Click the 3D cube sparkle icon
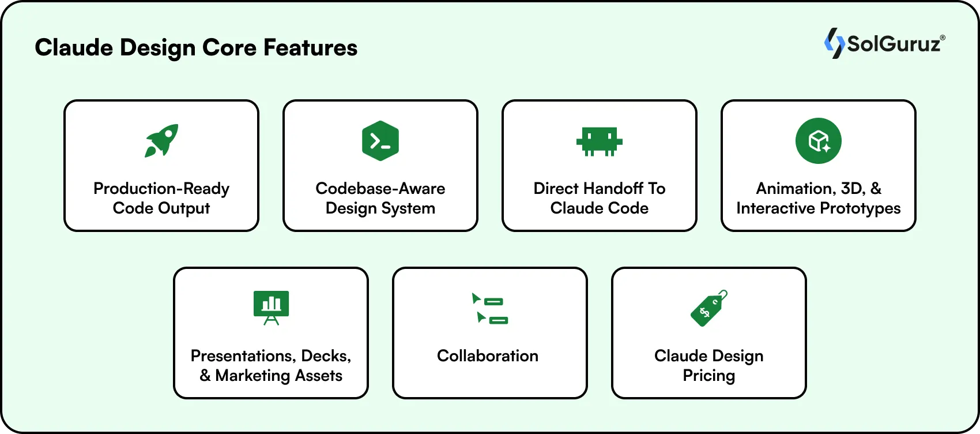This screenshot has width=980, height=434. click(x=819, y=141)
